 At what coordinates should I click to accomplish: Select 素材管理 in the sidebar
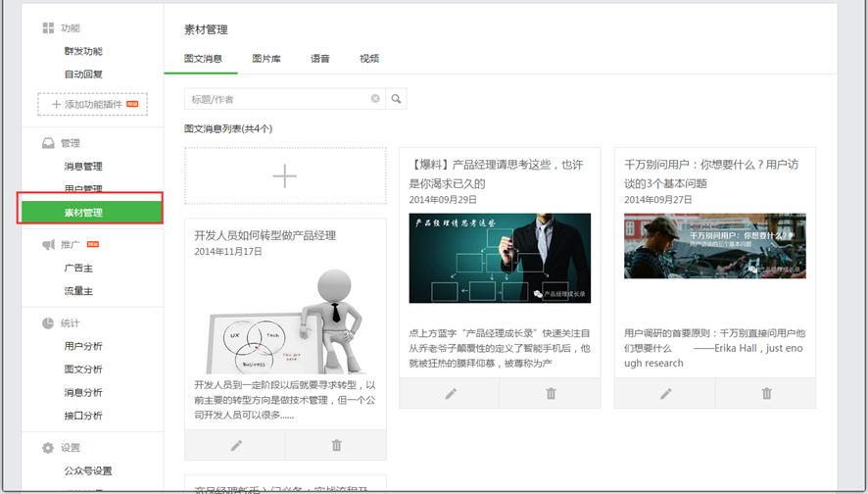[x=91, y=212]
